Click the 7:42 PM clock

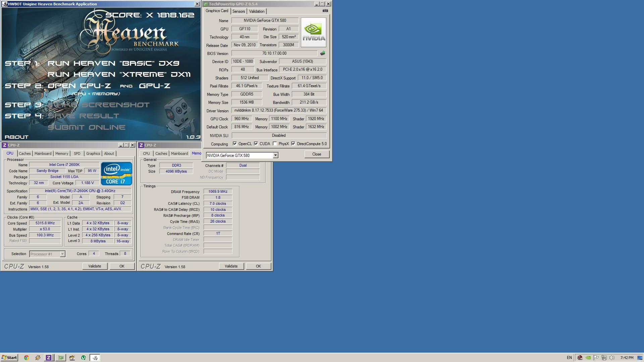627,358
